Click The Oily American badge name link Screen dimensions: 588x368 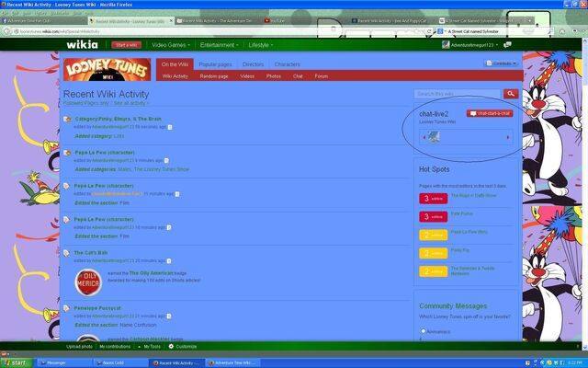[151, 273]
